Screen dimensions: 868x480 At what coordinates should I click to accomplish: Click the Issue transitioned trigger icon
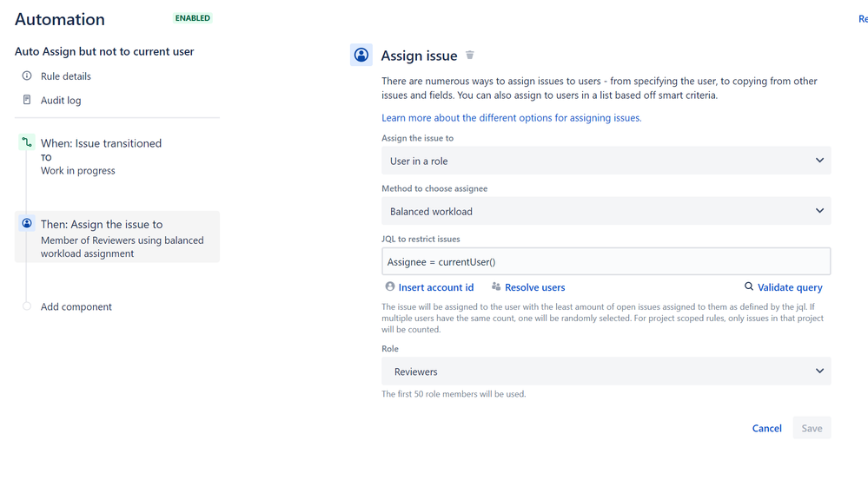click(x=27, y=142)
